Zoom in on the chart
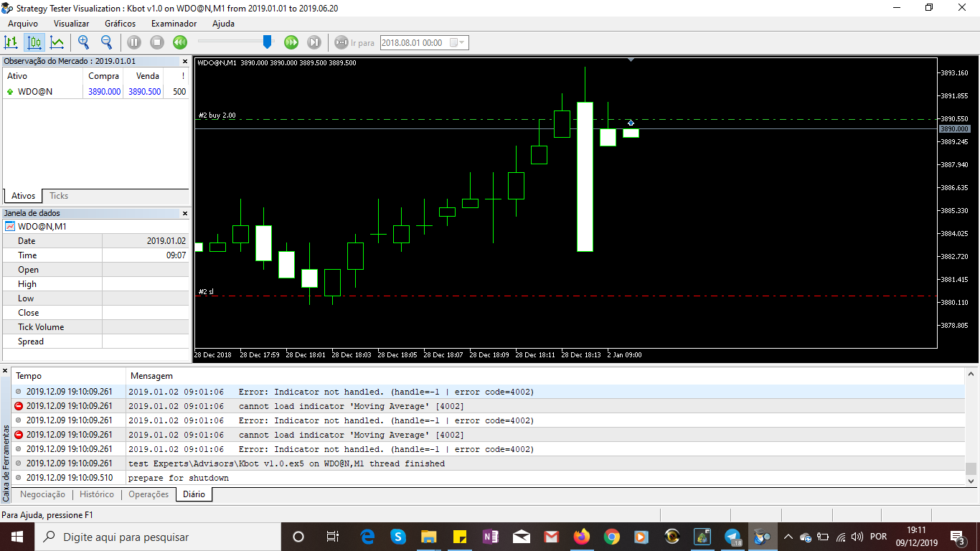This screenshot has width=980, height=551. pyautogui.click(x=83, y=42)
